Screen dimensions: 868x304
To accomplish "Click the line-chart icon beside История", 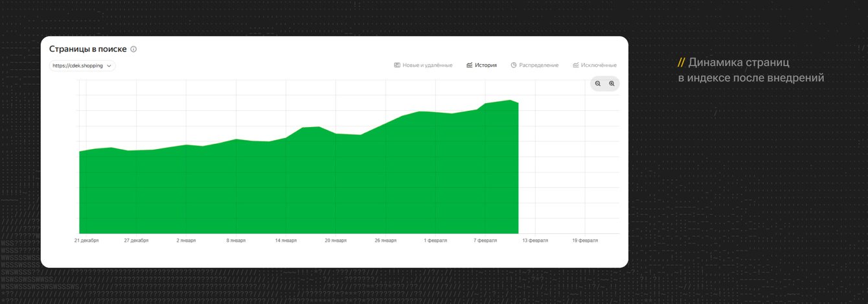I will 469,65.
